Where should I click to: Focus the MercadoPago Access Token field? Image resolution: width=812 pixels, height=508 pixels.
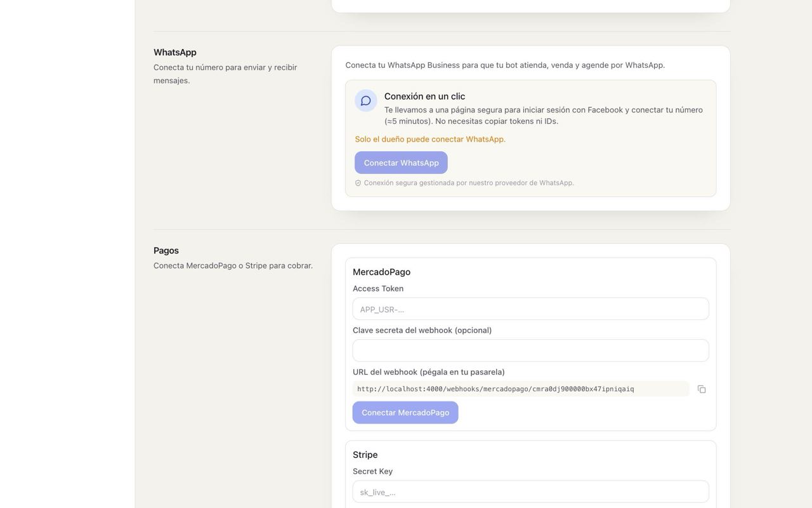[530, 309]
